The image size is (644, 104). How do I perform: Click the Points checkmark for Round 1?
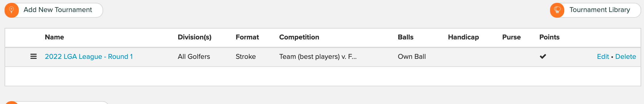[x=543, y=57]
